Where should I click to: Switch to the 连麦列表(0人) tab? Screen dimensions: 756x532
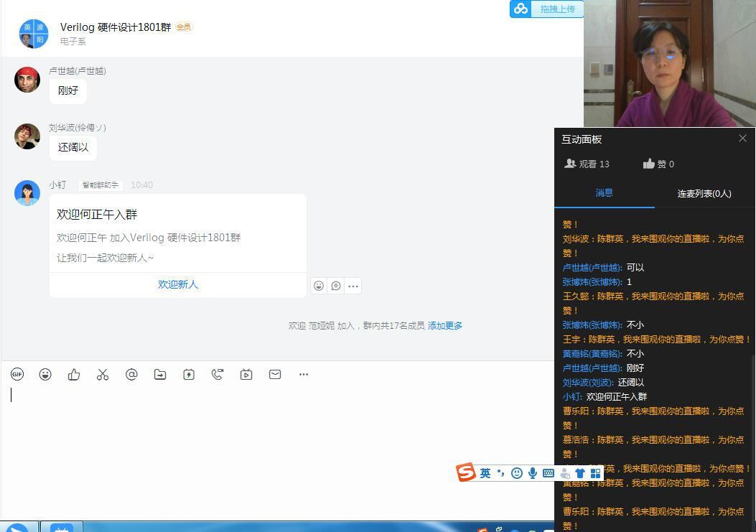[704, 193]
